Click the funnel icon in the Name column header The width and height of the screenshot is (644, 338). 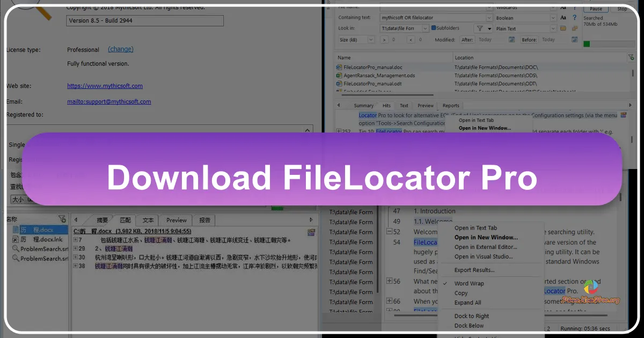point(631,57)
